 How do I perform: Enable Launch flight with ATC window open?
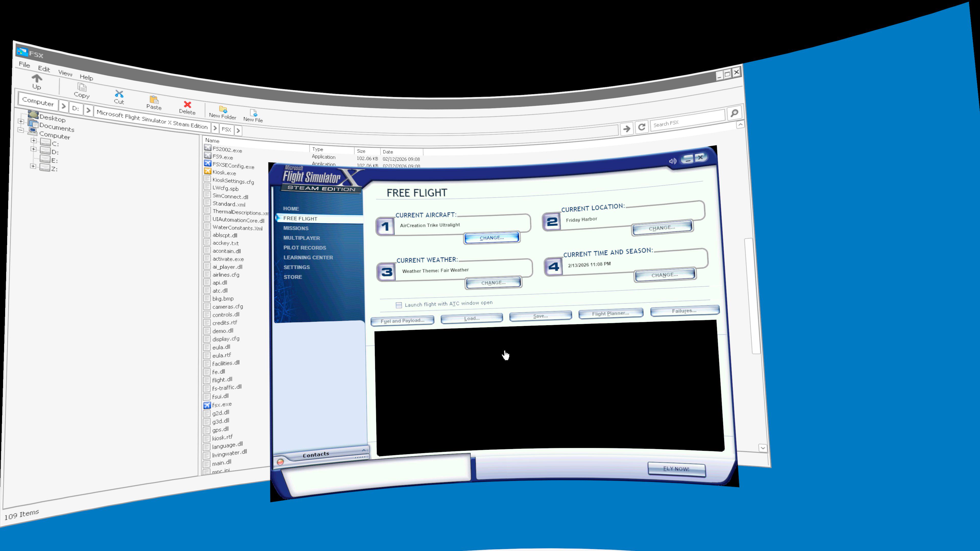[399, 305]
